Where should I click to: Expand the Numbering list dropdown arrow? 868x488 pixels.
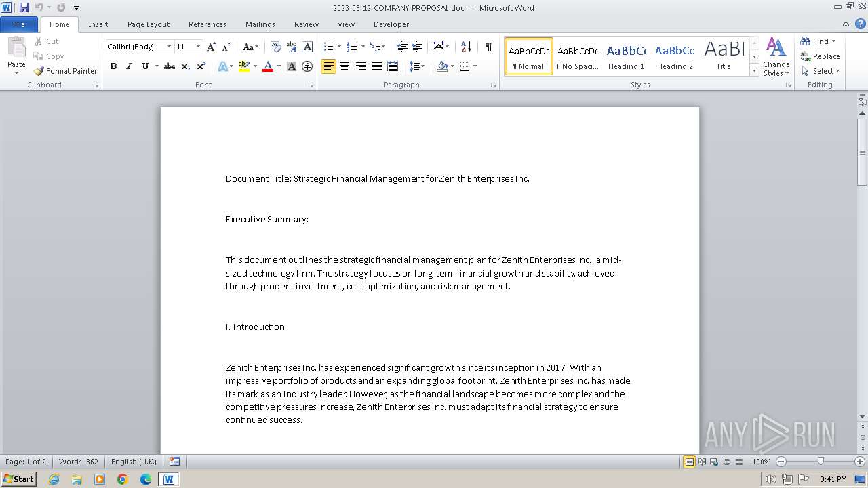pos(363,47)
